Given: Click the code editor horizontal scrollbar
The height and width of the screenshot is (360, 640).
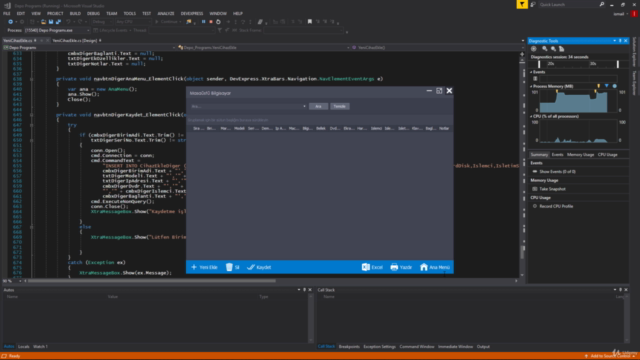Looking at the screenshot, I should (151, 281).
